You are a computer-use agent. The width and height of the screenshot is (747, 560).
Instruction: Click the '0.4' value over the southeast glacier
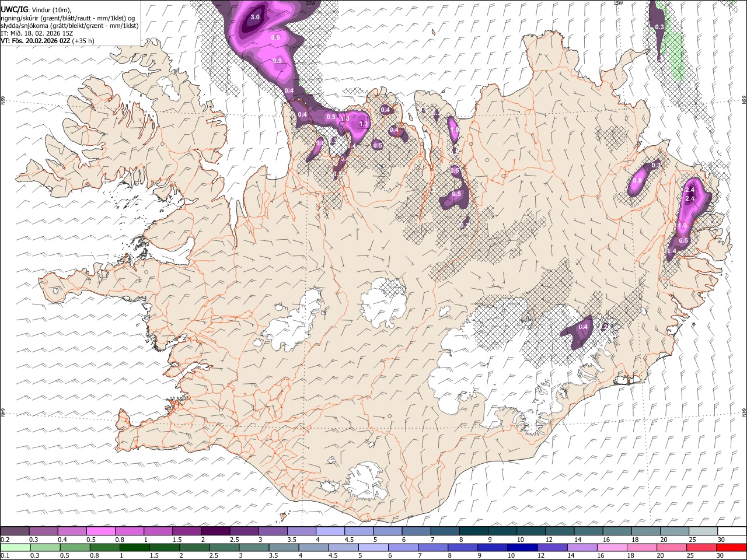tap(583, 327)
